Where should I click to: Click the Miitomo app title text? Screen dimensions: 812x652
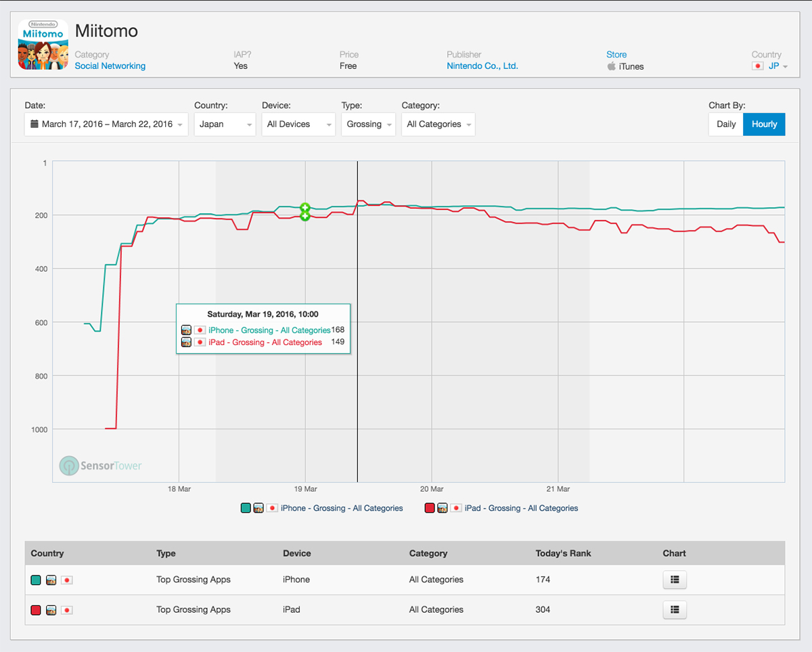tap(106, 31)
